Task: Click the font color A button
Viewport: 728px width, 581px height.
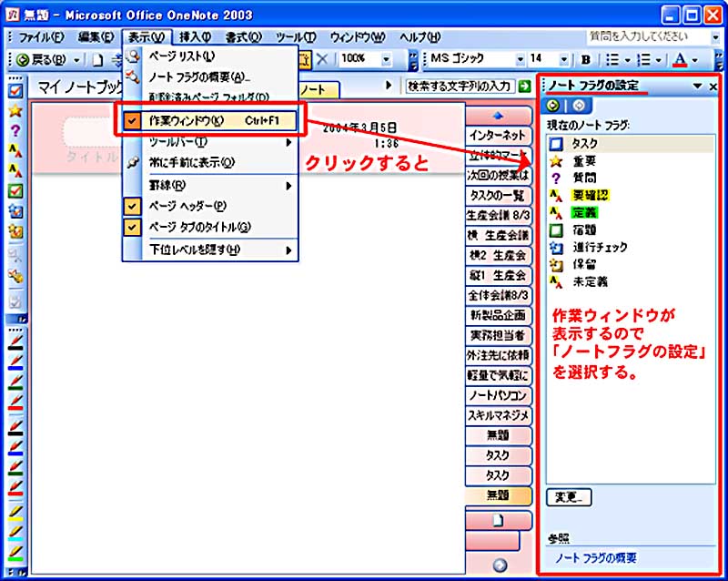Action: pos(680,59)
